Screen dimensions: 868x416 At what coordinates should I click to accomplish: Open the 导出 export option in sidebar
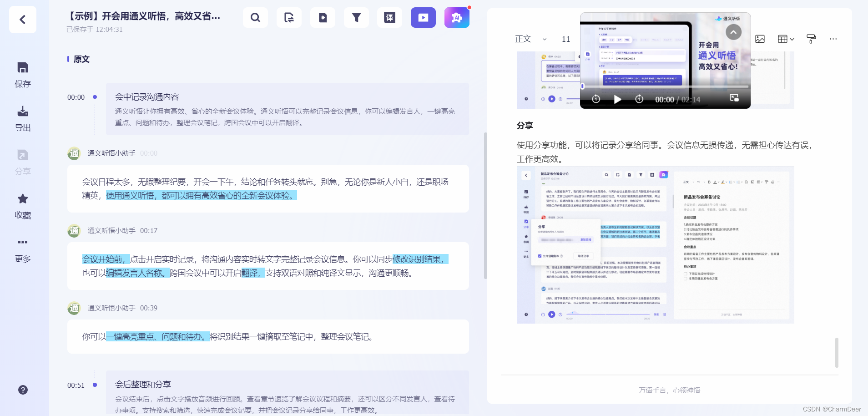[x=23, y=118]
